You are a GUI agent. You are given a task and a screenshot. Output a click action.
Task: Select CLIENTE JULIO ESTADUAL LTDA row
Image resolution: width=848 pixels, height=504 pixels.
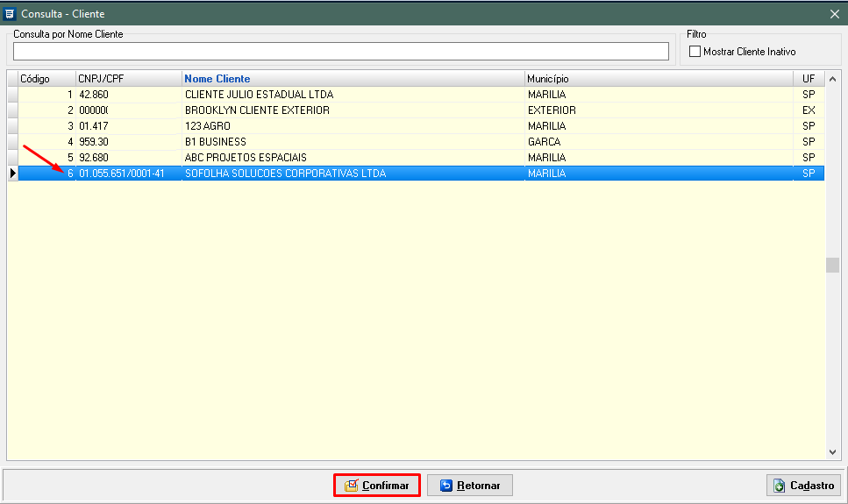point(259,95)
